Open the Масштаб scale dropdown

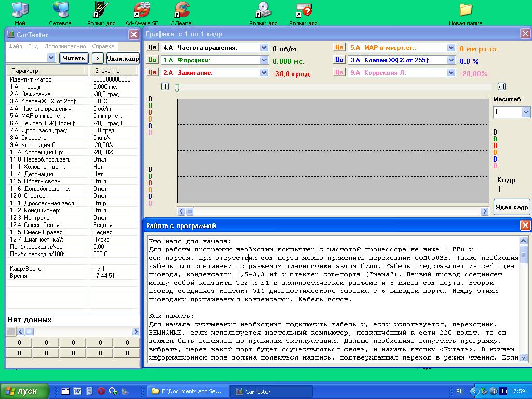tap(525, 112)
